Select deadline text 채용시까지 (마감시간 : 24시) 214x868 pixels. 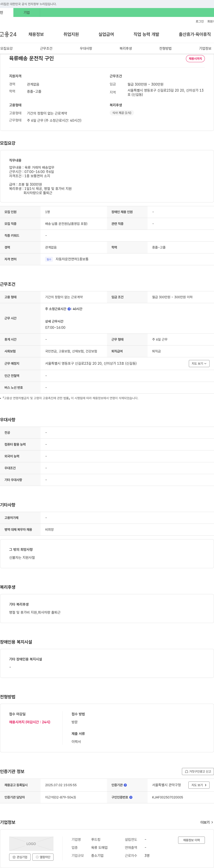pyautogui.click(x=30, y=722)
